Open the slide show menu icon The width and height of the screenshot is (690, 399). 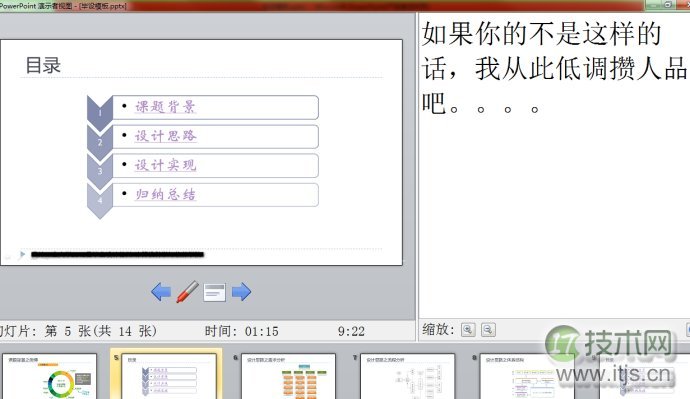pos(215,293)
